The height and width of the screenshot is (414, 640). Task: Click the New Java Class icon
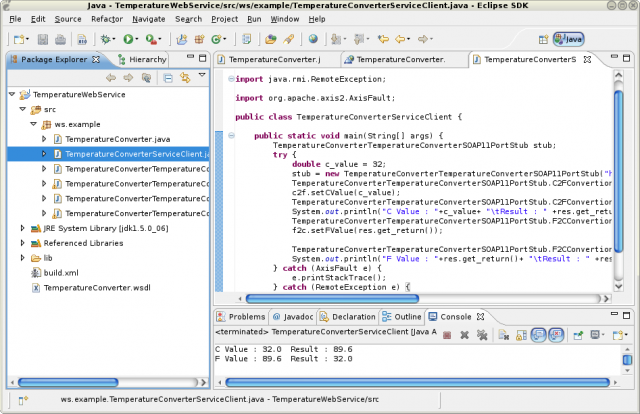tap(216, 39)
